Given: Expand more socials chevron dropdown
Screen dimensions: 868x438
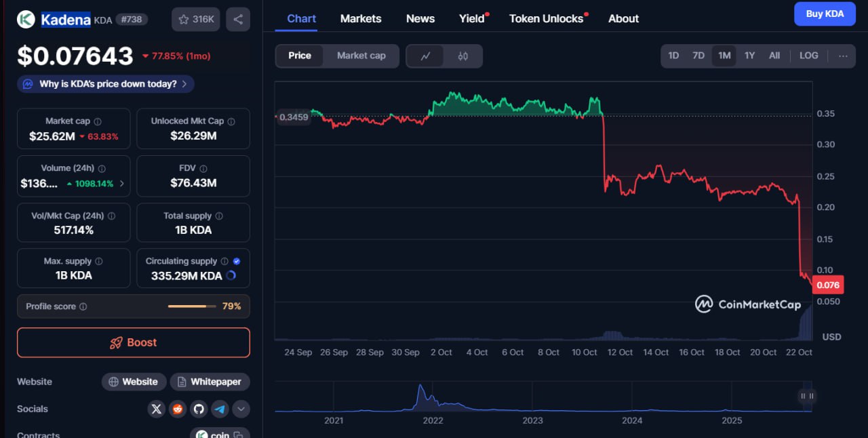Looking at the screenshot, I should tap(241, 409).
